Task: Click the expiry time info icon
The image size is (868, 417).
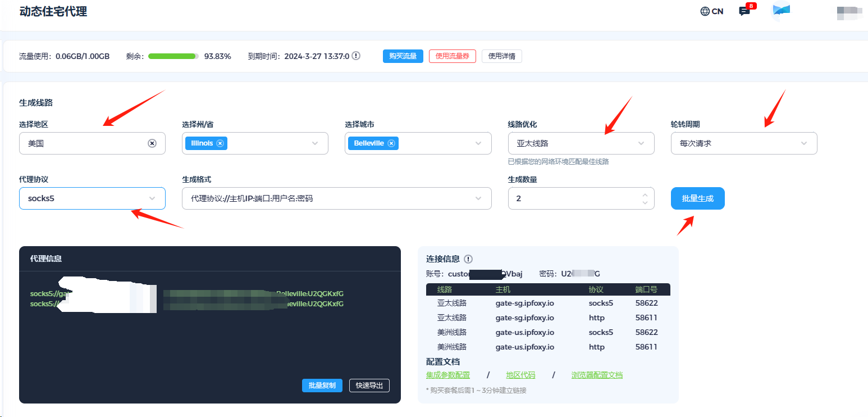Action: (x=356, y=56)
